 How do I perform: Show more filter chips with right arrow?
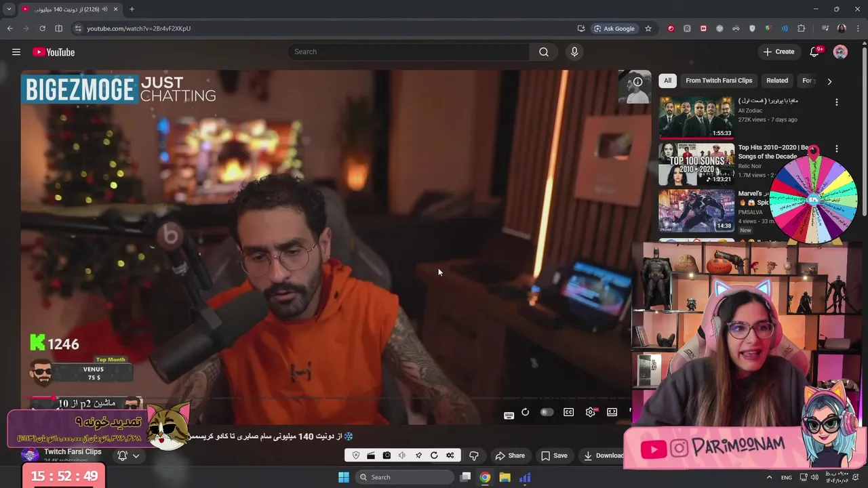829,81
